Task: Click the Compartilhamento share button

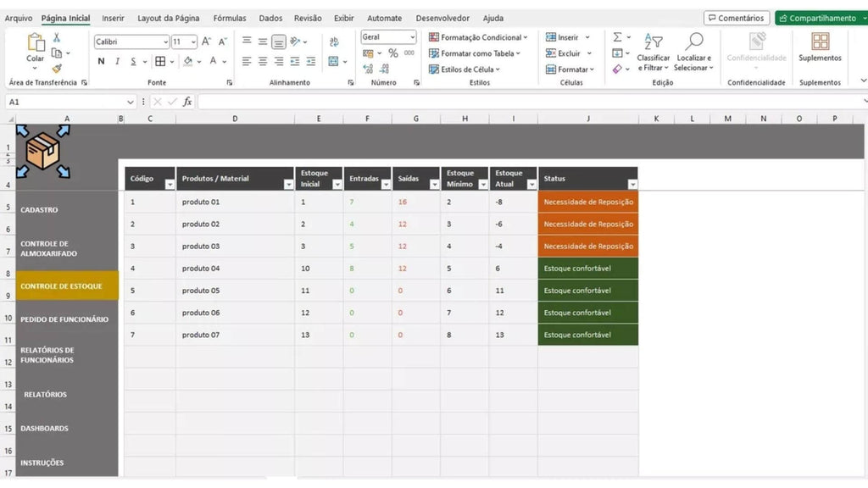Action: click(816, 18)
